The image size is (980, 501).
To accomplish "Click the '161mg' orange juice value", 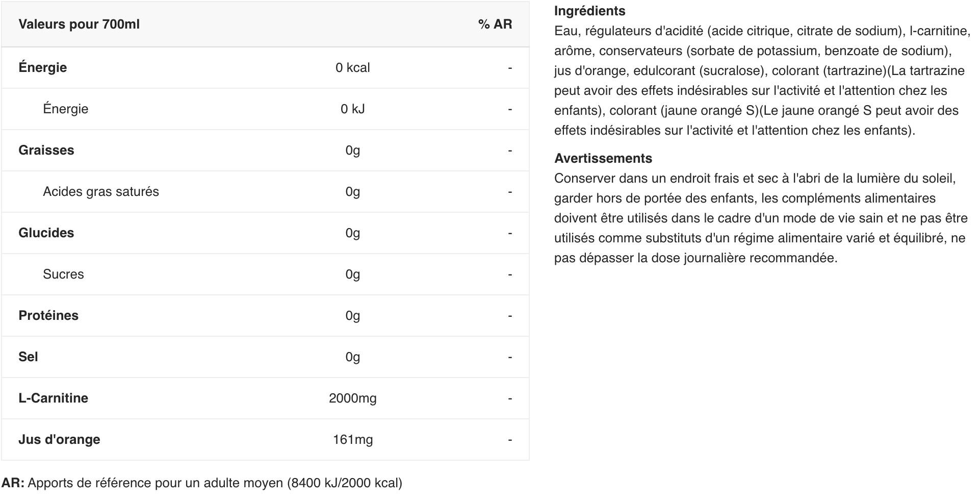I will (x=353, y=440).
